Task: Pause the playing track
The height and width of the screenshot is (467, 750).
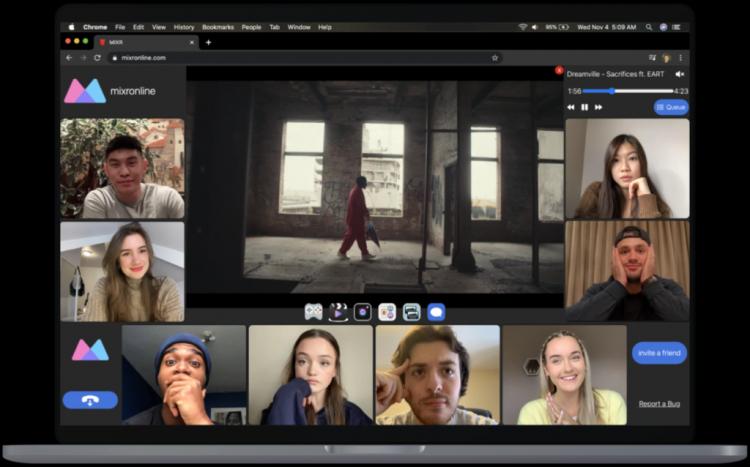Action: (585, 107)
